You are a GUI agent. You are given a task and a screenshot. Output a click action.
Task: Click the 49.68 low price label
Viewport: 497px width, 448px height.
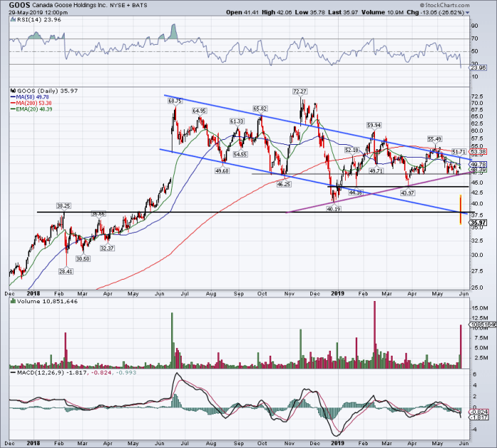222,171
